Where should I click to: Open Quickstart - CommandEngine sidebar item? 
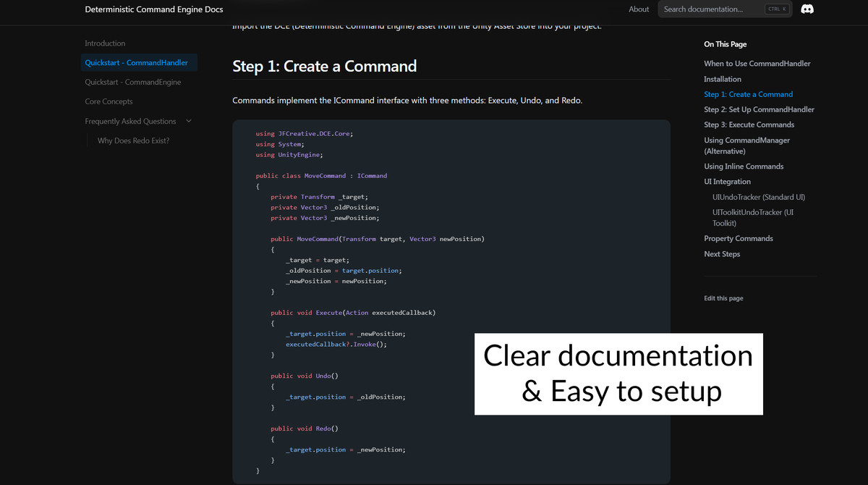pyautogui.click(x=133, y=83)
